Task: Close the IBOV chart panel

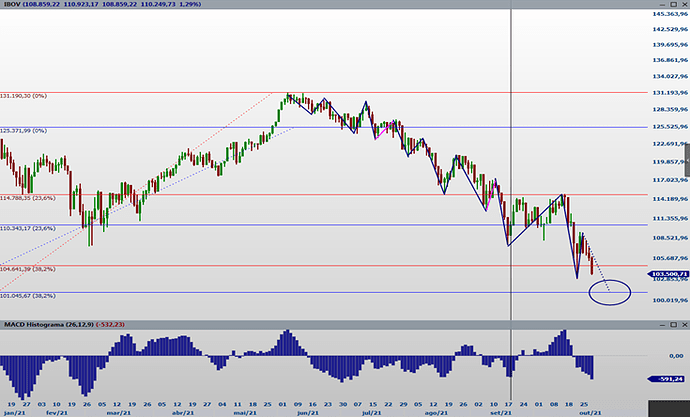Action: pyautogui.click(x=685, y=4)
